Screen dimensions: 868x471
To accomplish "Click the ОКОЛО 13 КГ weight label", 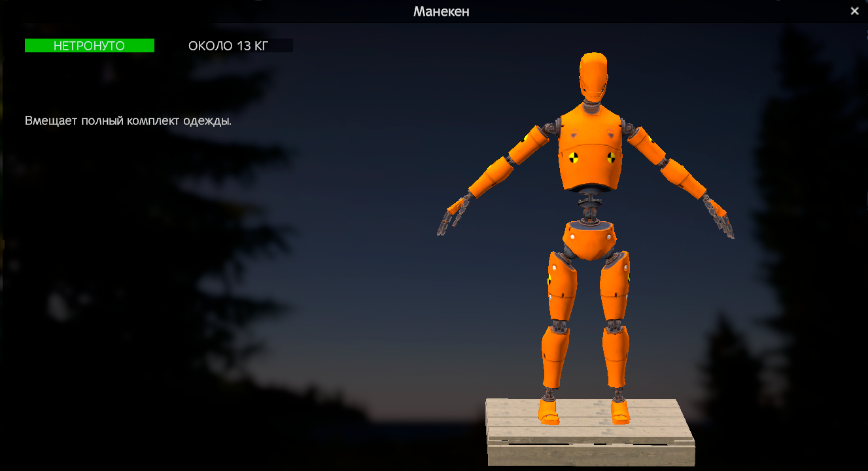I will (x=228, y=46).
